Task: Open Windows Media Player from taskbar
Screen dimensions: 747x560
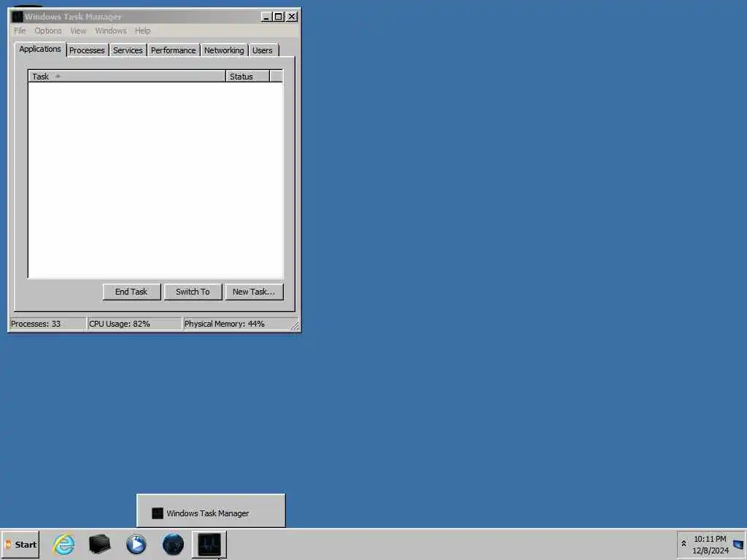Action: point(136,544)
